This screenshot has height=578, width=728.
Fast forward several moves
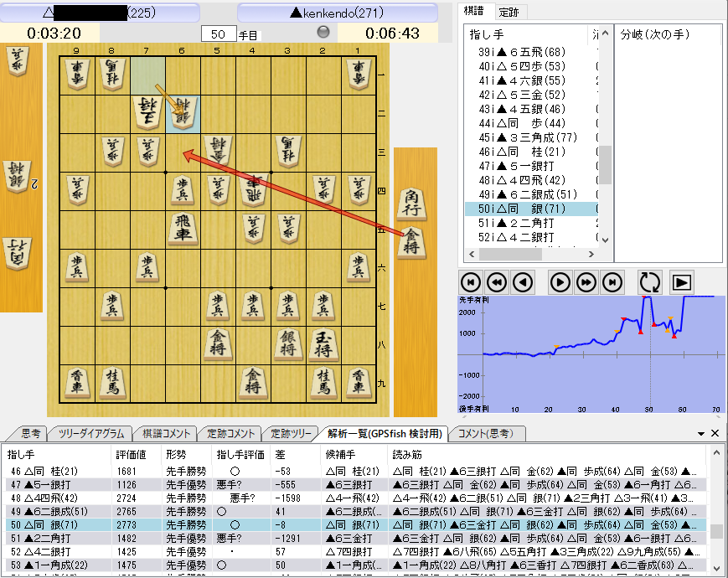point(586,282)
